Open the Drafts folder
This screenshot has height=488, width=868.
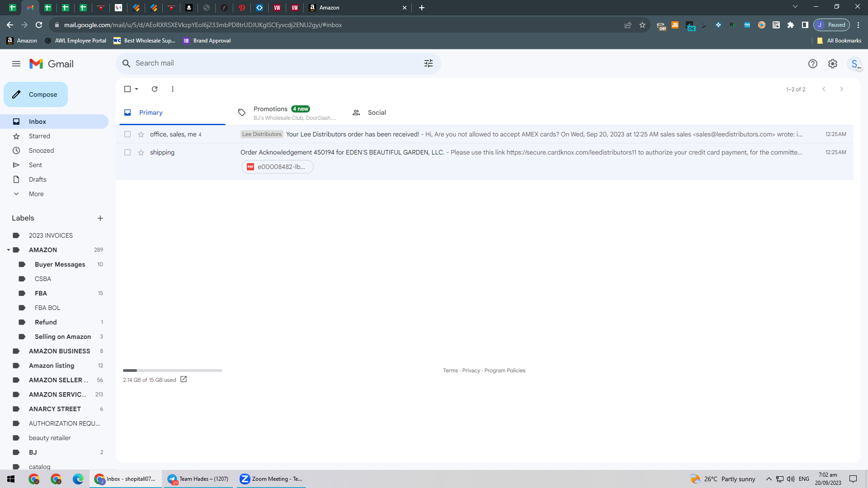(54, 179)
